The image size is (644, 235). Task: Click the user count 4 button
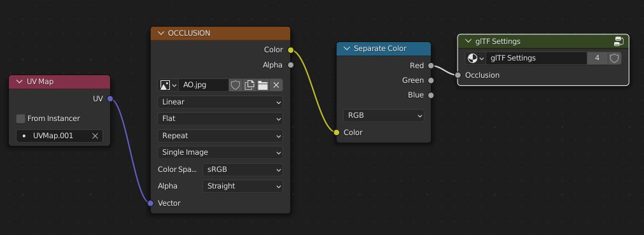pos(597,59)
